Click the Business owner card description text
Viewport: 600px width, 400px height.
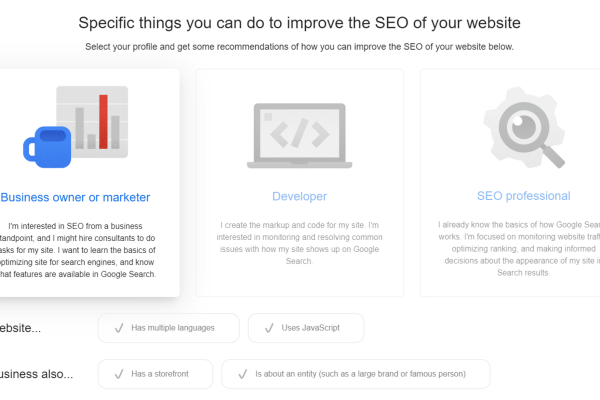pyautogui.click(x=78, y=250)
